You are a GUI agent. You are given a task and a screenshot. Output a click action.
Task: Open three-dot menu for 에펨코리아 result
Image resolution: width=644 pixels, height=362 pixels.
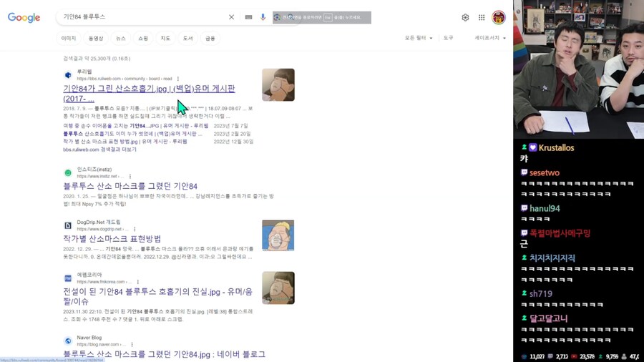pyautogui.click(x=137, y=282)
